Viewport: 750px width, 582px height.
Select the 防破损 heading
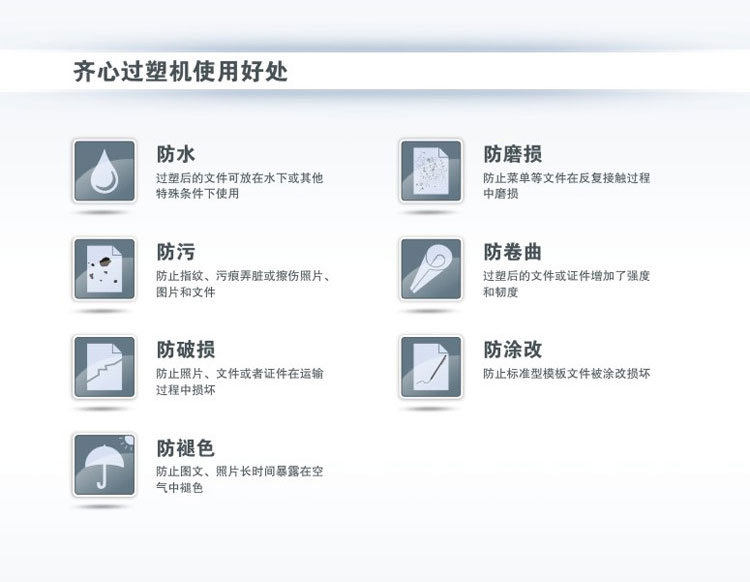click(x=185, y=349)
